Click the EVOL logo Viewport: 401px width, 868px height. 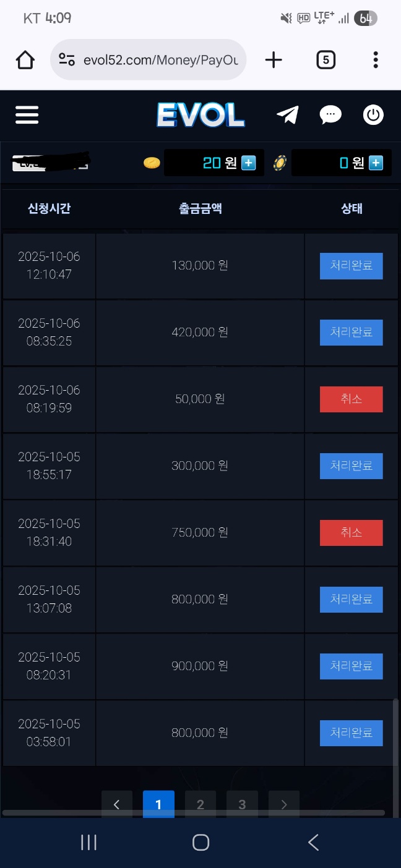(200, 115)
